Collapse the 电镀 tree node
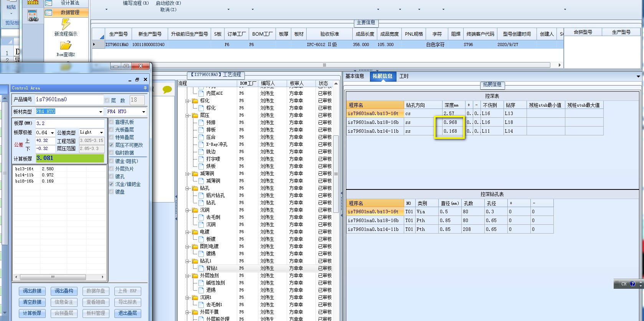The image size is (644, 321). click(188, 232)
